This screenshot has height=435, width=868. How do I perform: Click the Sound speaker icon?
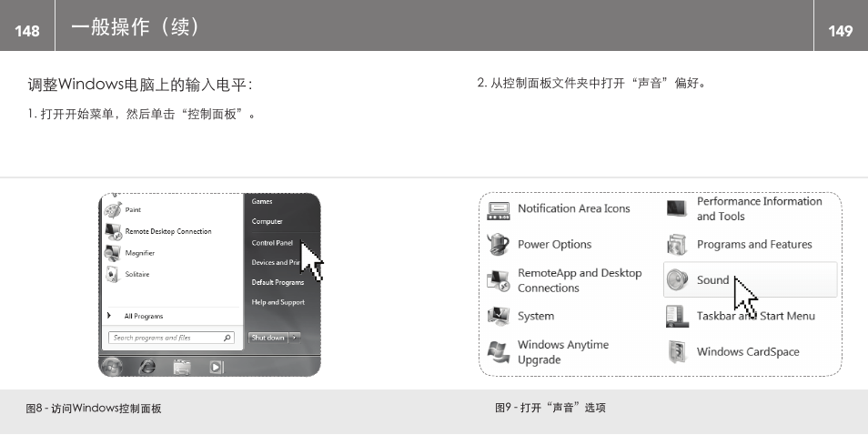(x=677, y=280)
